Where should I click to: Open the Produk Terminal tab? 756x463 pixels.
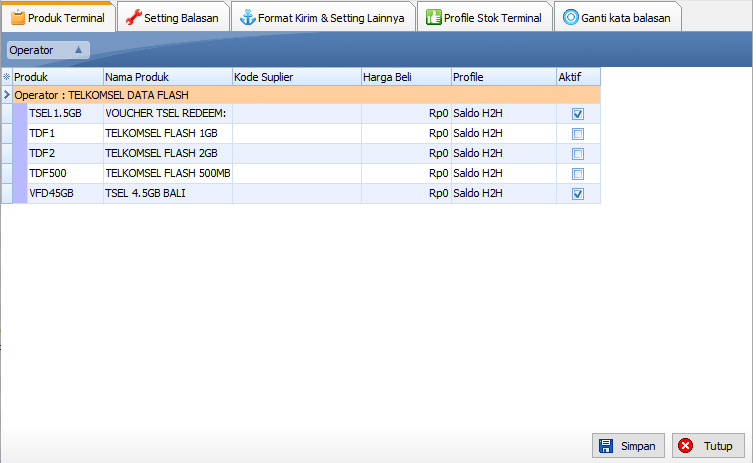coord(58,17)
